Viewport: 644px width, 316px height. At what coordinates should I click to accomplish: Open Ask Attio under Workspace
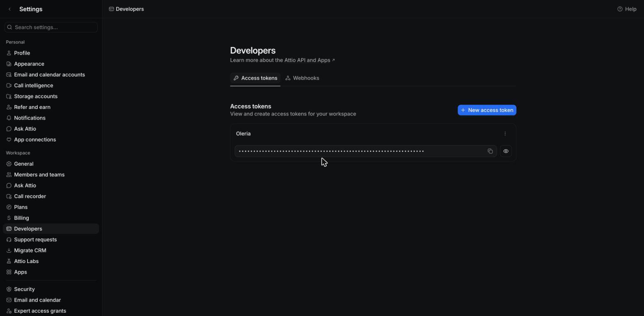51,185
